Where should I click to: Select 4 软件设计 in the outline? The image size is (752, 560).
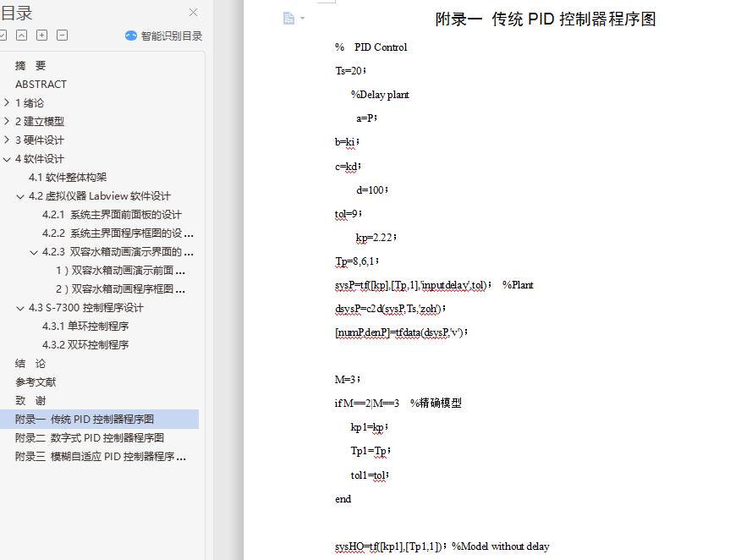tap(39, 159)
